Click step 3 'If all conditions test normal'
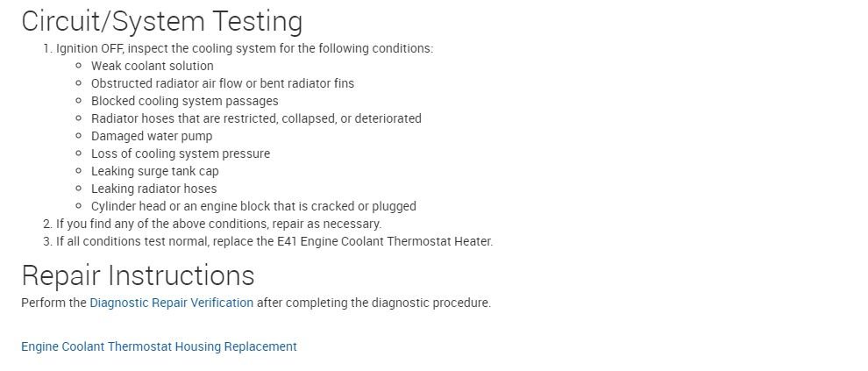 [x=140, y=241]
